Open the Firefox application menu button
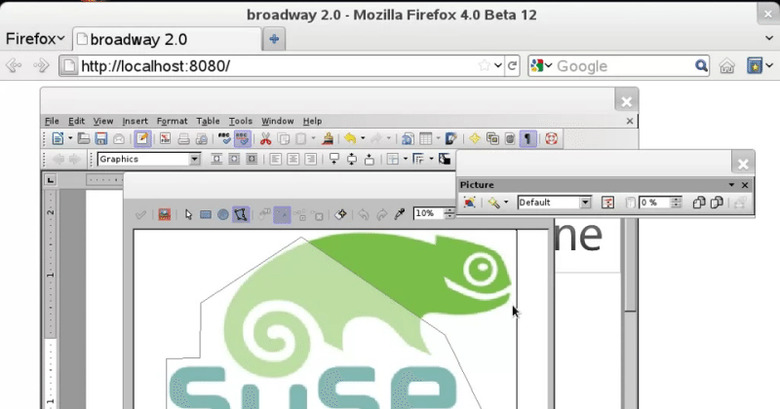780x409 pixels. tap(35, 39)
